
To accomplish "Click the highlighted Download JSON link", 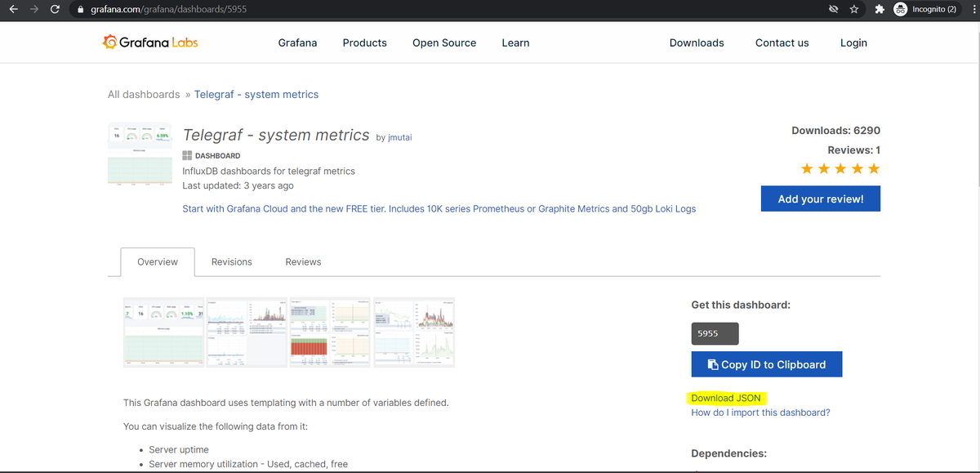I will [x=725, y=398].
